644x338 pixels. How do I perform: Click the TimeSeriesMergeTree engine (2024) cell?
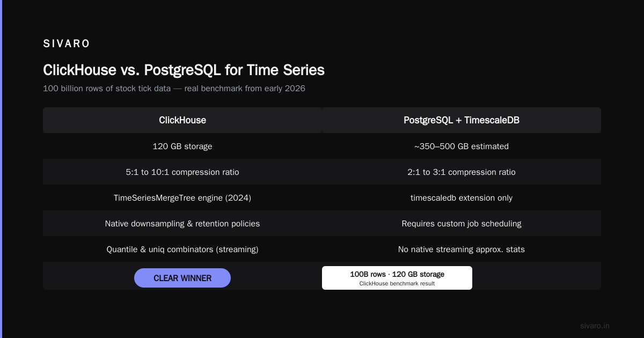click(x=182, y=197)
